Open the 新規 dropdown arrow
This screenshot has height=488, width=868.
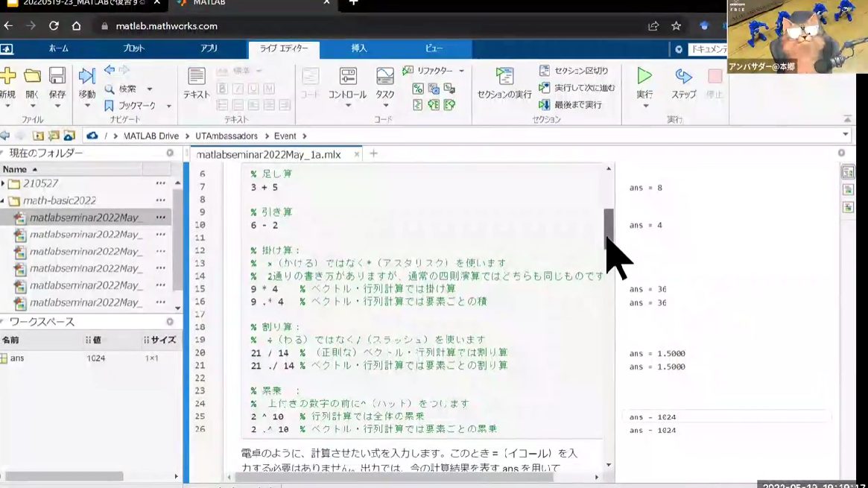(7, 106)
